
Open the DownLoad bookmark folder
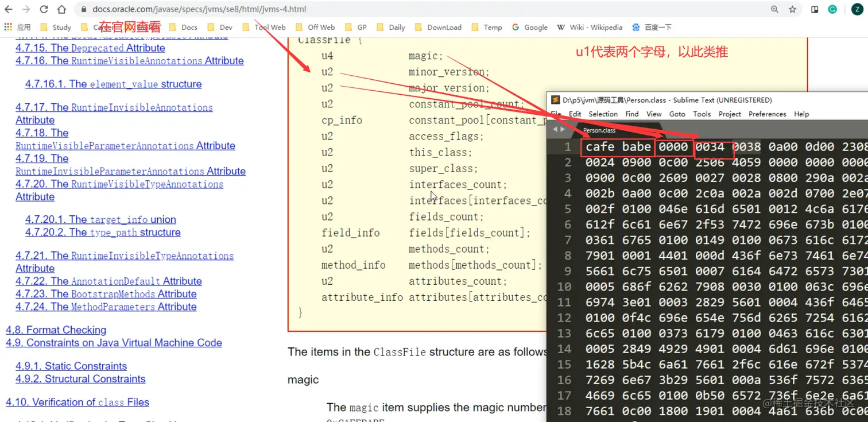pyautogui.click(x=438, y=27)
